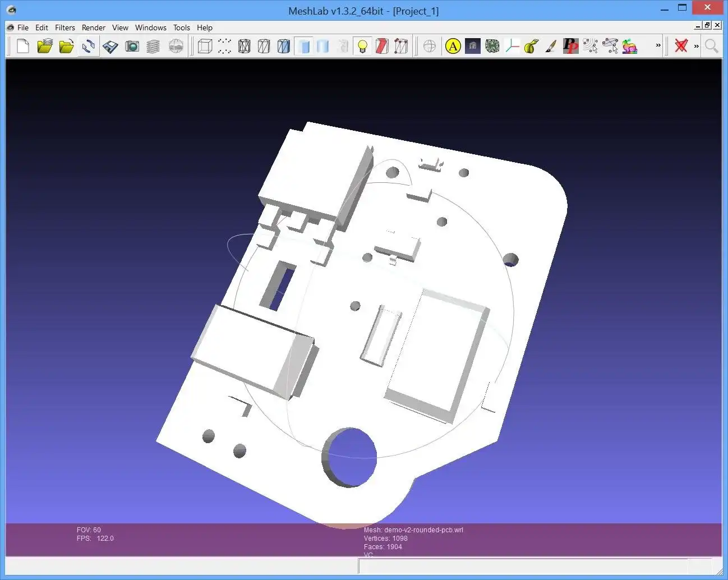Viewport: 728px width, 580px height.
Task: Open the Filters menu
Action: (65, 27)
